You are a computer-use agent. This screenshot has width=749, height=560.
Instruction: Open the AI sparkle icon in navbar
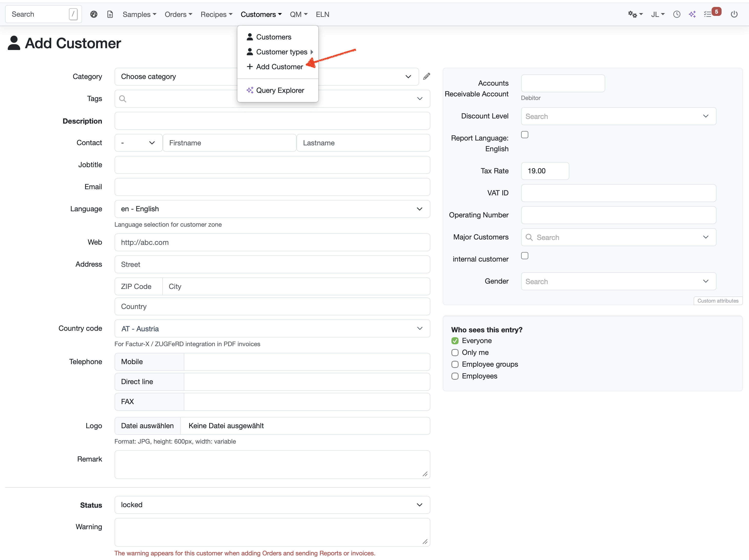692,14
